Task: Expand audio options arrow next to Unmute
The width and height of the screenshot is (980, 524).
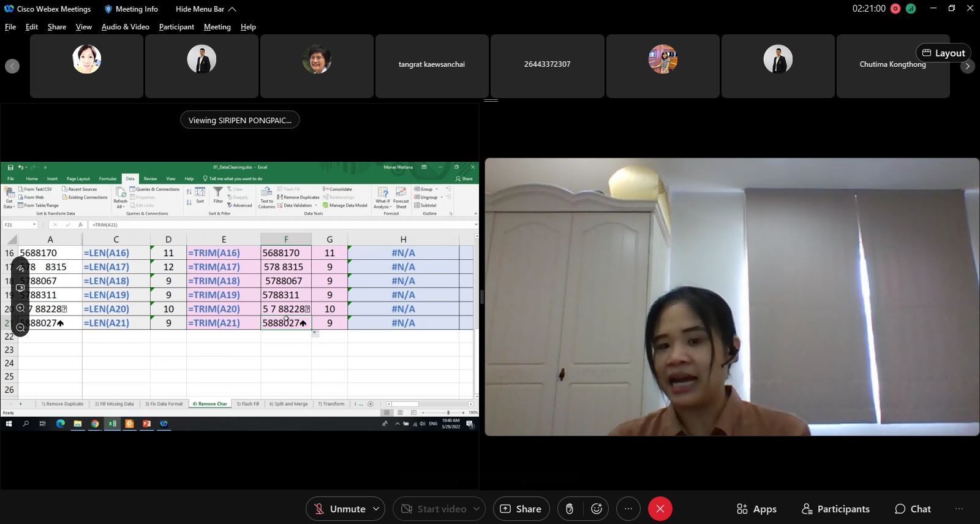Action: point(376,509)
